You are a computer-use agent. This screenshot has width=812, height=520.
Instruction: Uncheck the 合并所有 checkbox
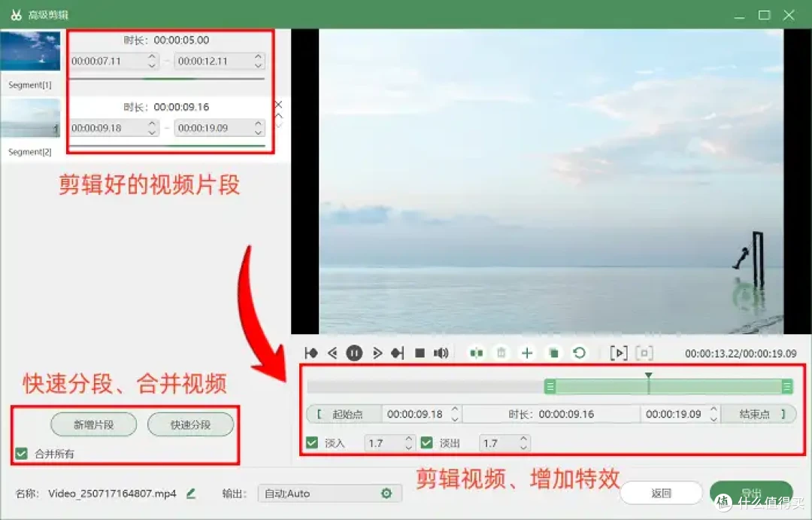click(x=21, y=454)
